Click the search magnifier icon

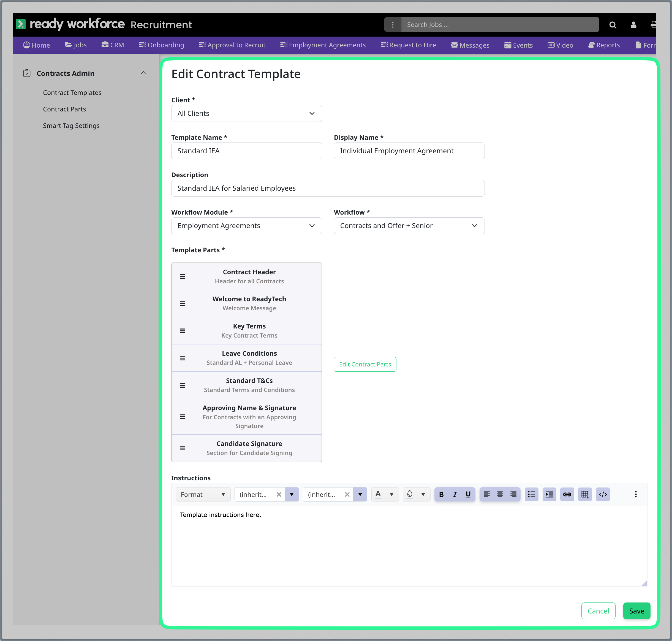[x=613, y=25]
